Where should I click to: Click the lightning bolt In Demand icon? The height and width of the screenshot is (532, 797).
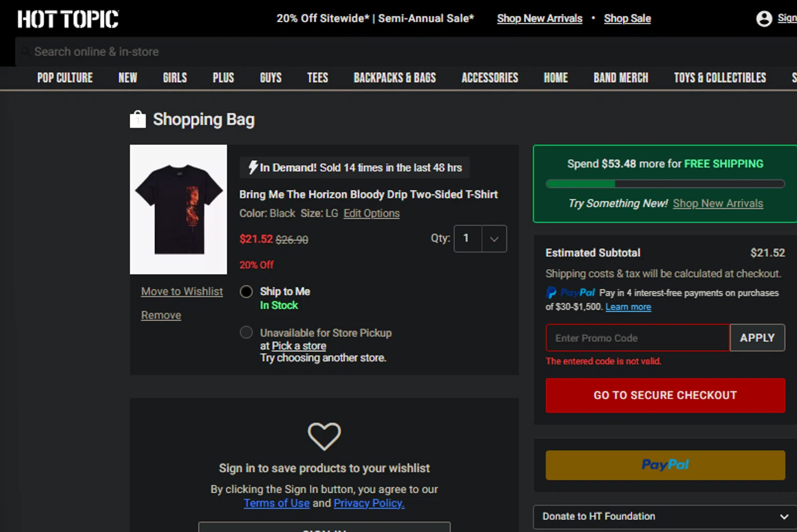253,167
